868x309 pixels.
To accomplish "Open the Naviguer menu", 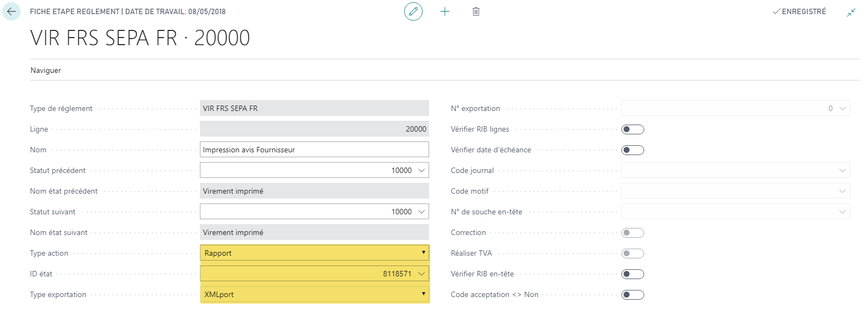I will (x=46, y=70).
